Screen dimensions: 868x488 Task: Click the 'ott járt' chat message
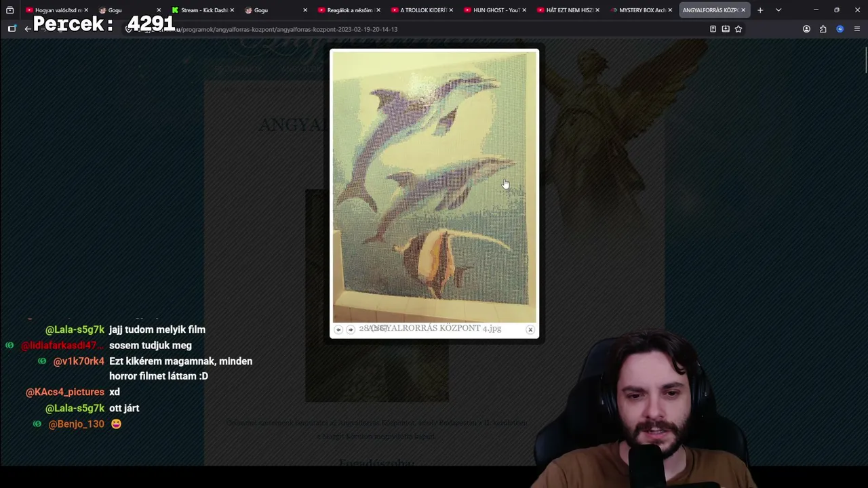click(x=124, y=408)
